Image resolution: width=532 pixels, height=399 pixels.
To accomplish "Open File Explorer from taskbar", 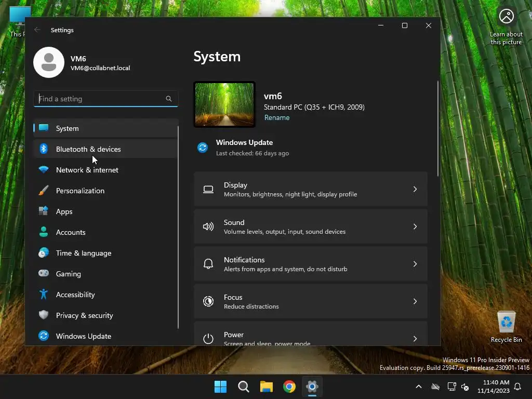I will [x=267, y=387].
